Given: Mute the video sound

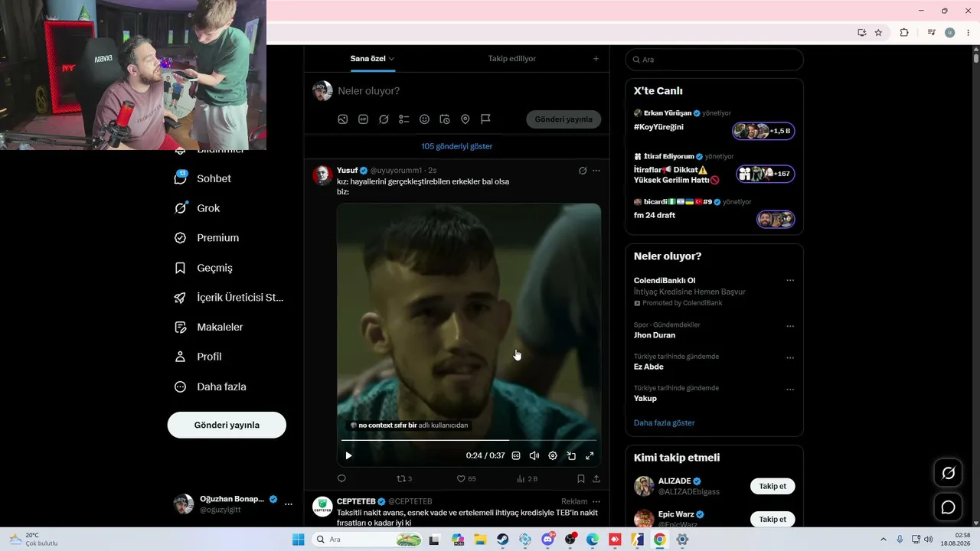Looking at the screenshot, I should (534, 456).
